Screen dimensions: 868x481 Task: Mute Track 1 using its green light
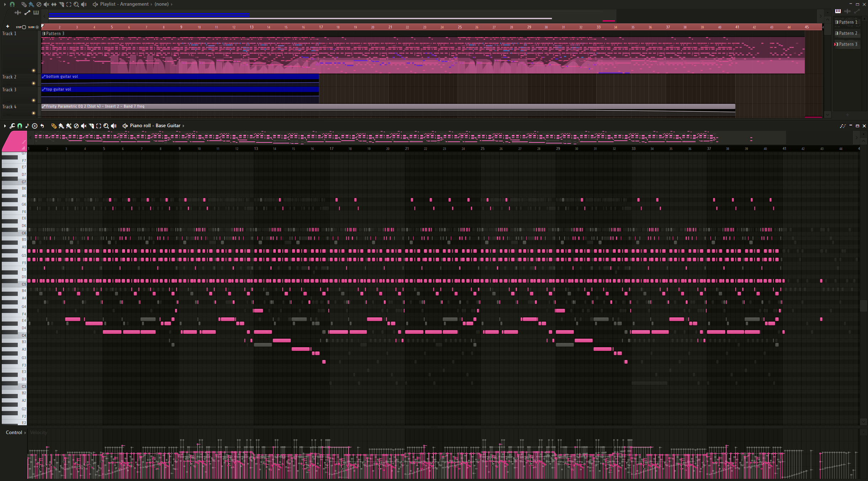(x=34, y=70)
